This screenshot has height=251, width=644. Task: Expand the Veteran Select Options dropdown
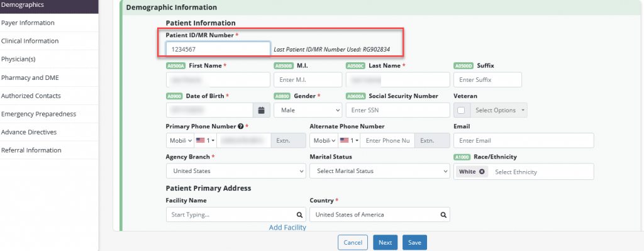click(x=499, y=110)
